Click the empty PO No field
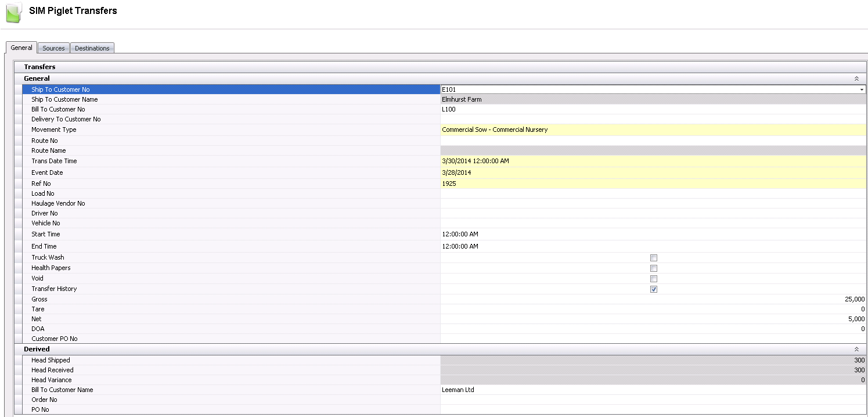The image size is (868, 417). [x=653, y=409]
